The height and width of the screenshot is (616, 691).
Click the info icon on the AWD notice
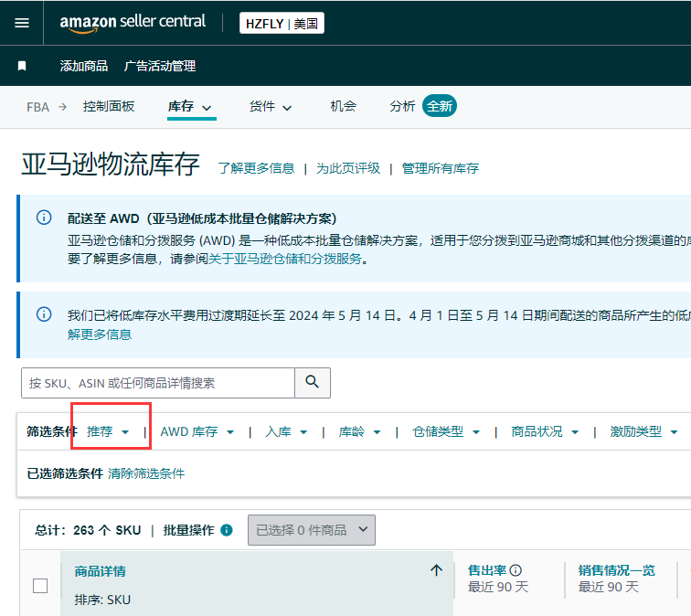pyautogui.click(x=44, y=218)
